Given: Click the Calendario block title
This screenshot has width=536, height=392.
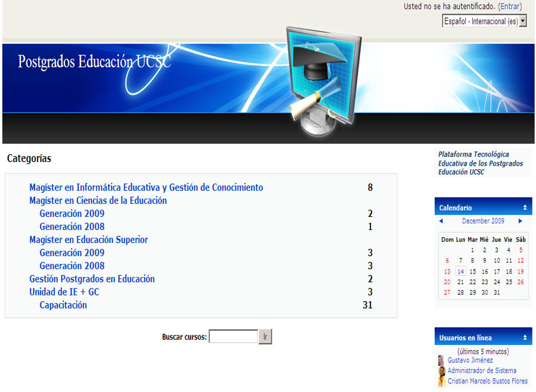Looking at the screenshot, I should coord(456,208).
